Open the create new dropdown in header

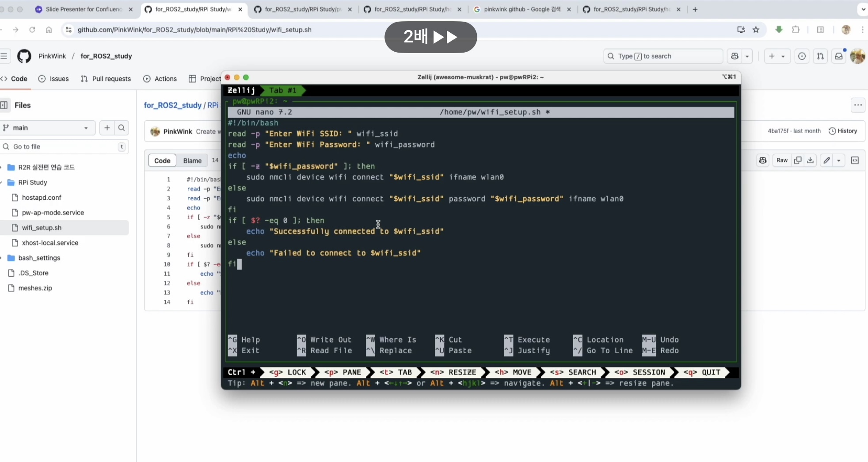tap(777, 56)
